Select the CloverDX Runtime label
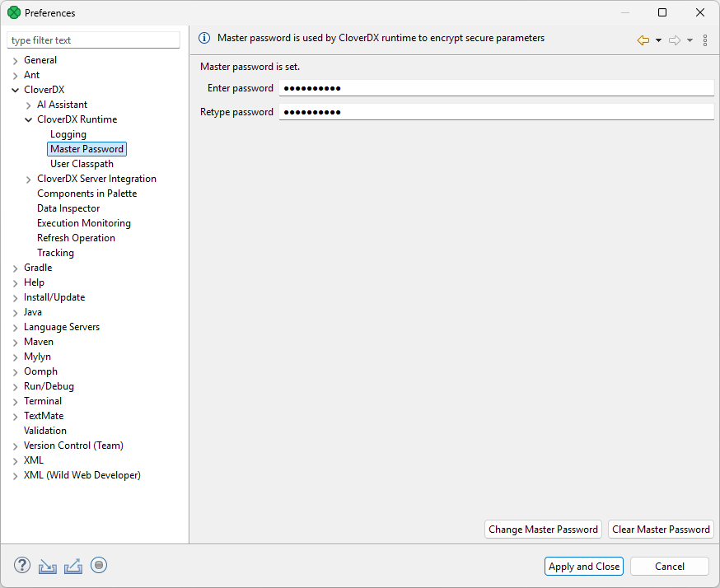The height and width of the screenshot is (588, 720). 77,119
